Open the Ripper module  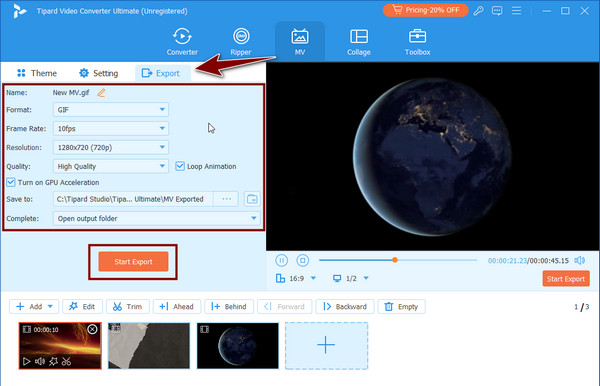tap(241, 42)
